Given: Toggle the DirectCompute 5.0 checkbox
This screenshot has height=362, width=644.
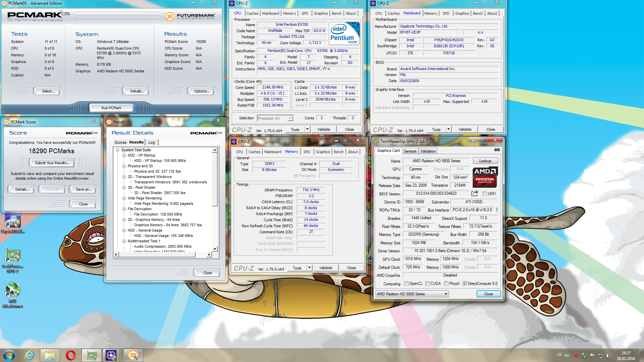Looking at the screenshot, I should coord(465,284).
